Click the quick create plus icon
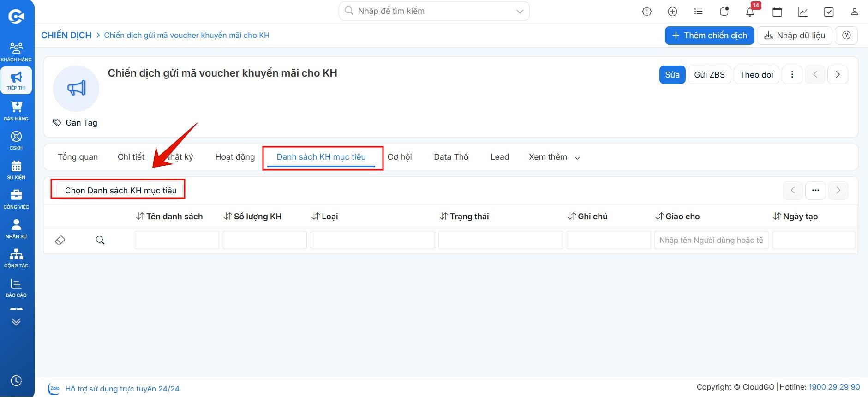This screenshot has height=397, width=868. point(673,12)
